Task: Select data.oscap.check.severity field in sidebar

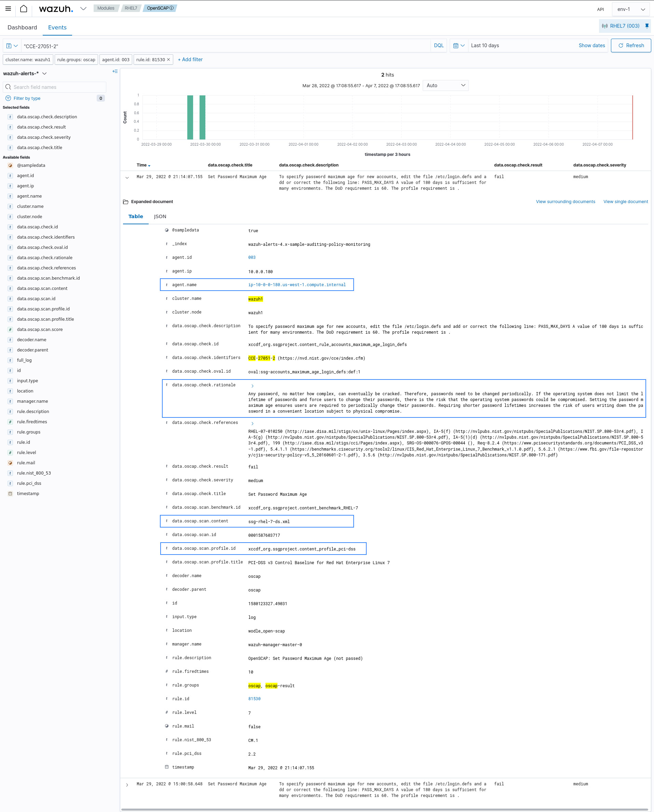Action: click(x=44, y=137)
